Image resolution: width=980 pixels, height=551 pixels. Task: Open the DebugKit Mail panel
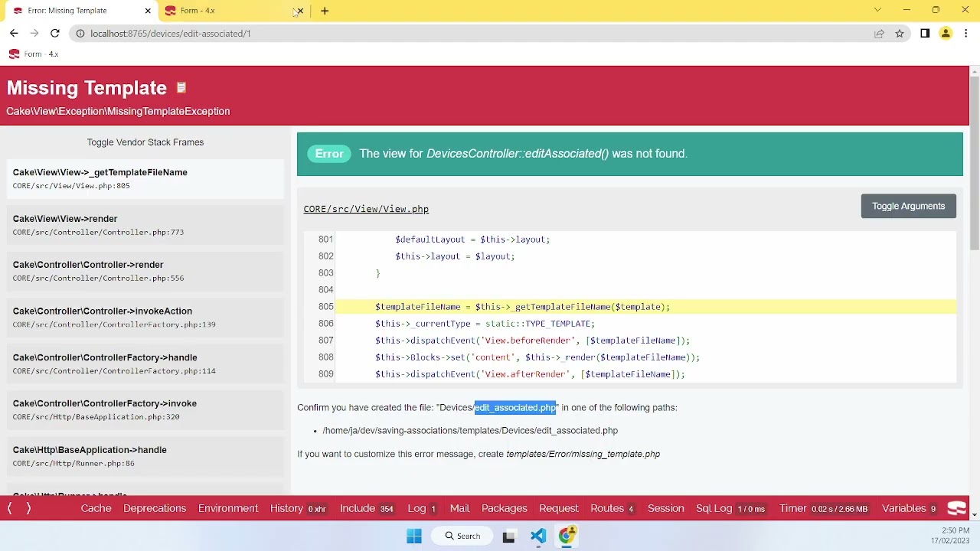point(459,508)
